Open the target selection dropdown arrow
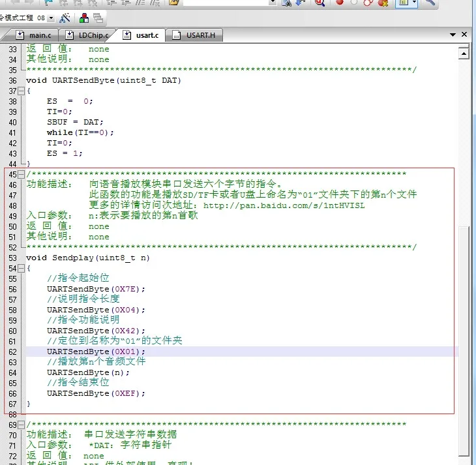Image resolution: width=476 pixels, height=465 pixels. point(51,18)
